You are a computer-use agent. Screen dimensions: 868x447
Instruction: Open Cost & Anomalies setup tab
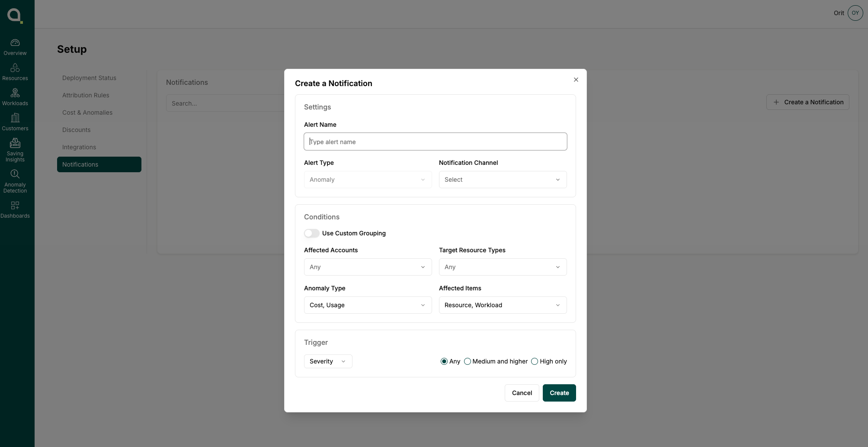tap(99, 113)
